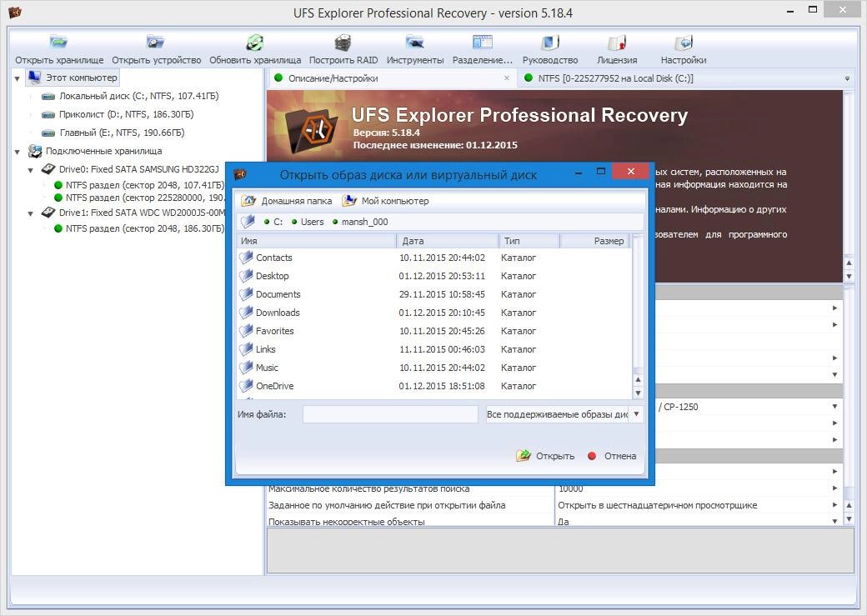Click the This computer (Этот компьютер) icon

[x=34, y=78]
